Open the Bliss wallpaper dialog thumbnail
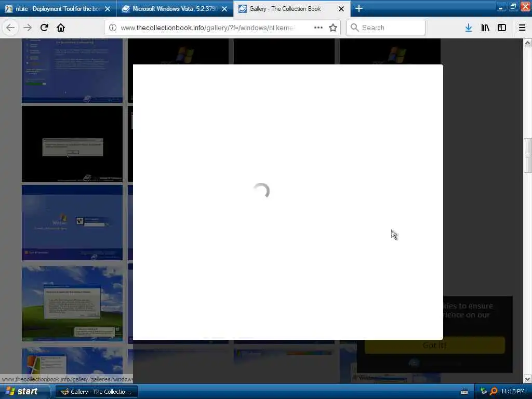 tap(72, 303)
